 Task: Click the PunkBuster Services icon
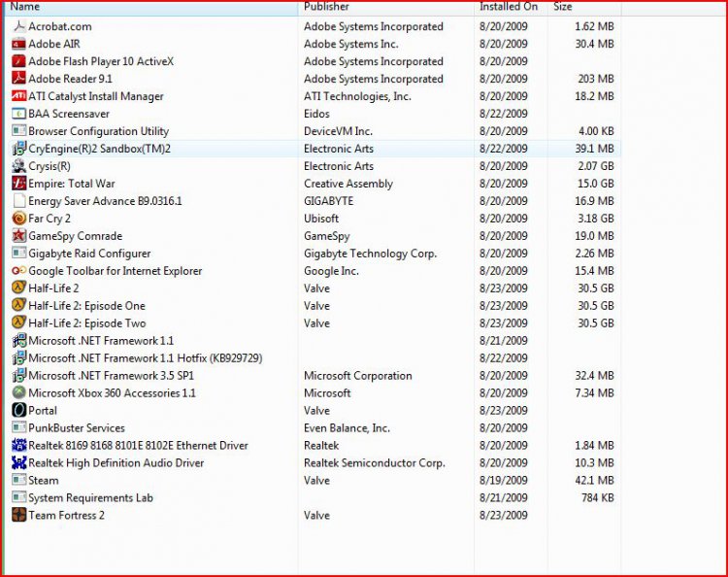point(19,427)
